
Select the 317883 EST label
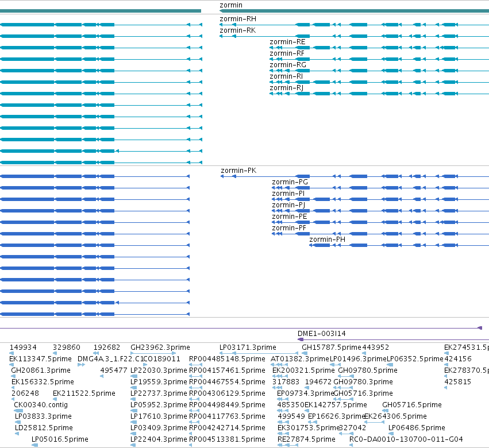tap(286, 382)
